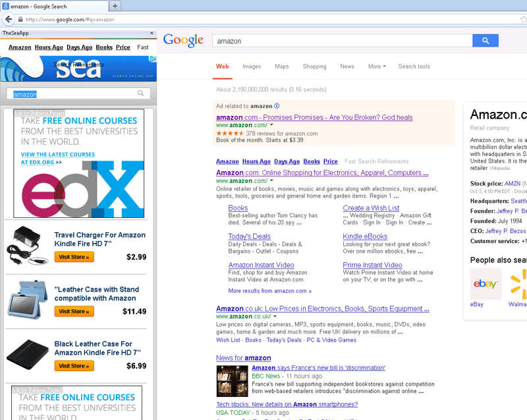Image resolution: width=527 pixels, height=420 pixels.
Task: Click the Google search input field
Action: (x=341, y=41)
